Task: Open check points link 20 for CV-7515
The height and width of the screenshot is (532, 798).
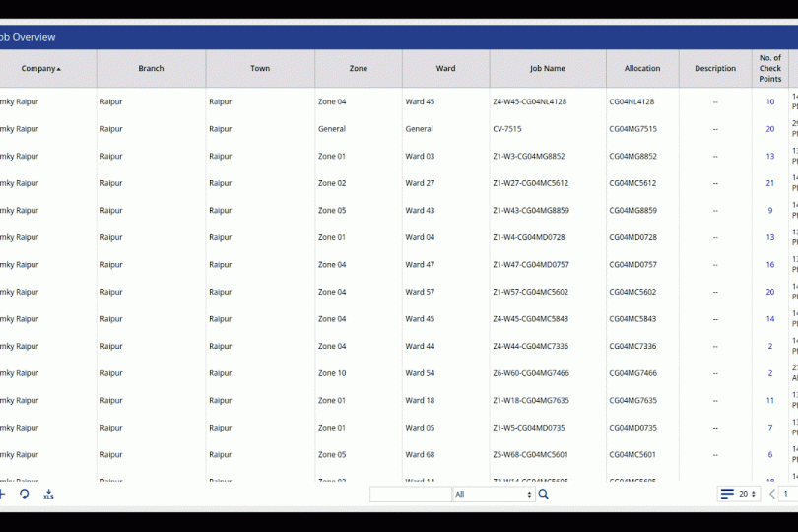Action: click(x=770, y=129)
